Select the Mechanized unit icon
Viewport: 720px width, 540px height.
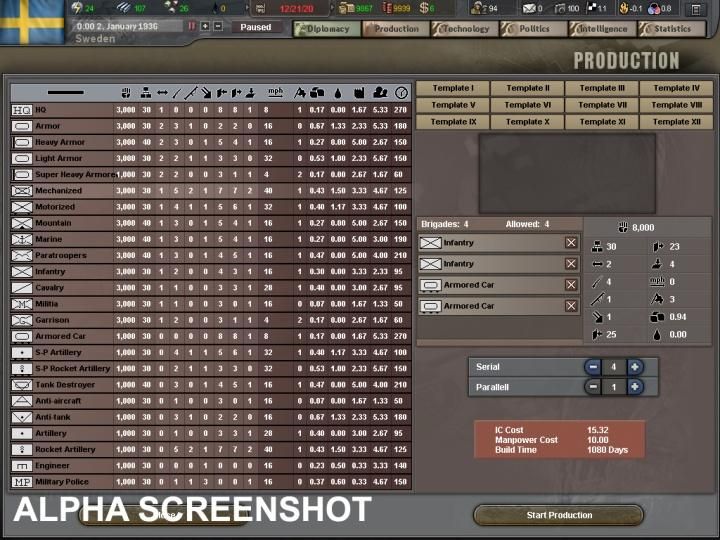coord(22,191)
